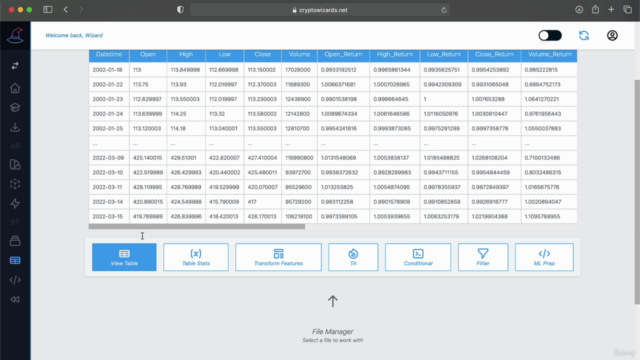Show the browser tab overview
The height and width of the screenshot is (360, 640).
(x=628, y=9)
